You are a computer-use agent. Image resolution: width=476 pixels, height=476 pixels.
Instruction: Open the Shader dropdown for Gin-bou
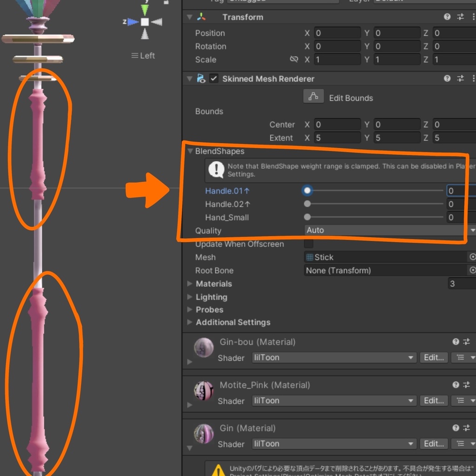tap(333, 357)
